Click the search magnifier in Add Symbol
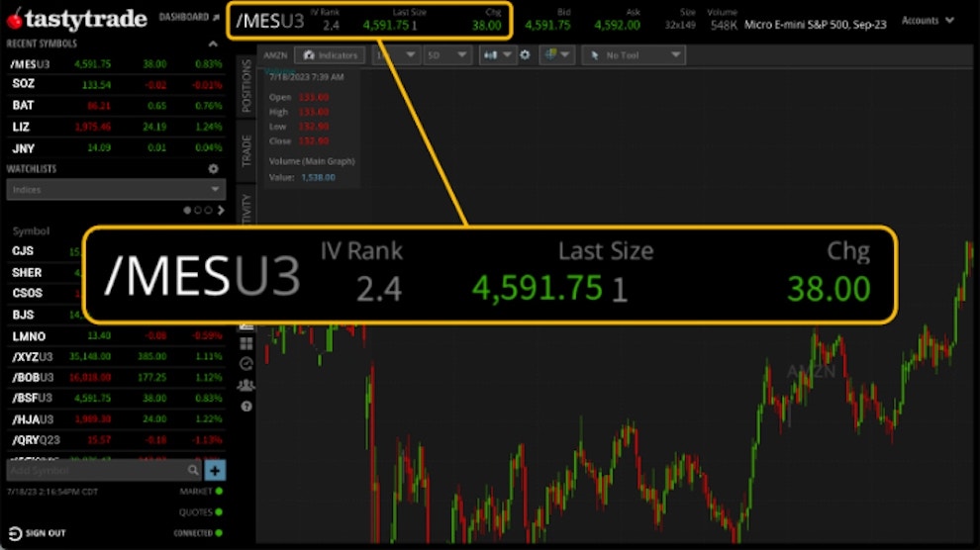The height and width of the screenshot is (550, 980). point(193,470)
